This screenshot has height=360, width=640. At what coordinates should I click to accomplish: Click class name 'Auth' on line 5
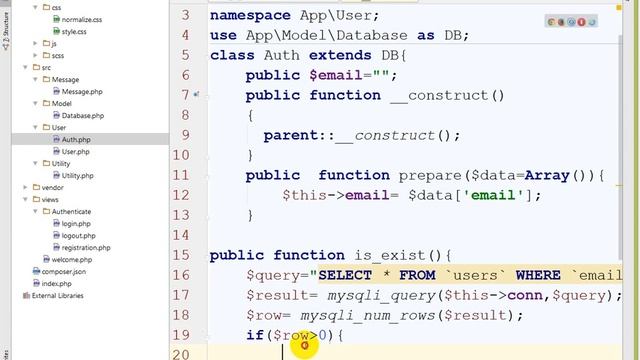tap(281, 55)
